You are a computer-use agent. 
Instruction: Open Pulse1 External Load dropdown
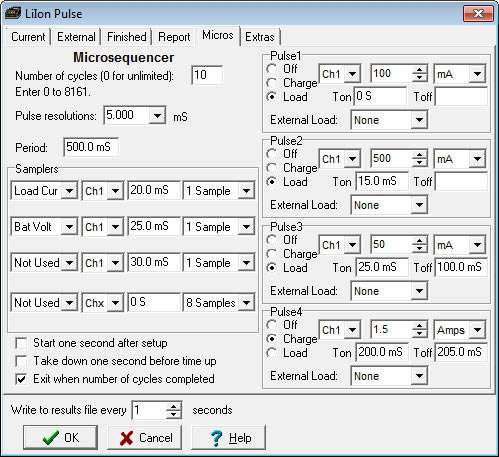(x=419, y=120)
